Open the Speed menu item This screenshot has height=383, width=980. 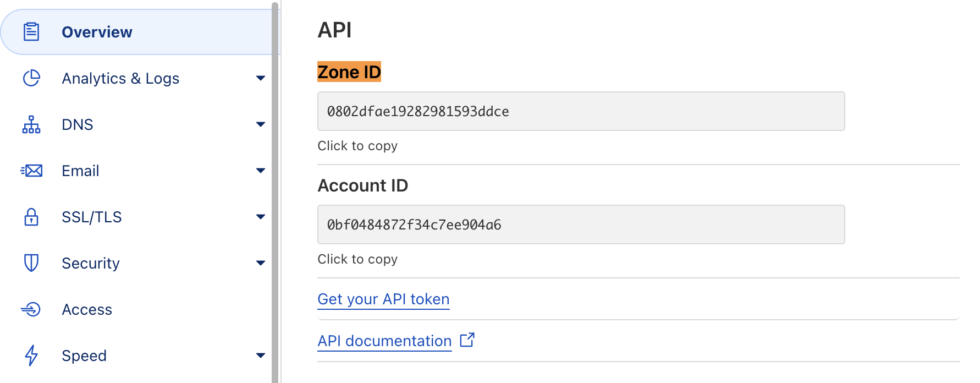pyautogui.click(x=137, y=355)
